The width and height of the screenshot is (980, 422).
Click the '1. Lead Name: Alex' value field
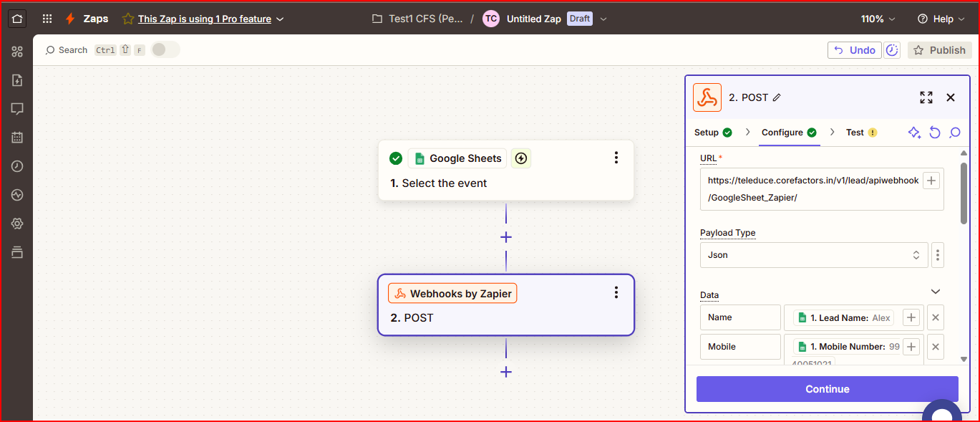(x=854, y=317)
